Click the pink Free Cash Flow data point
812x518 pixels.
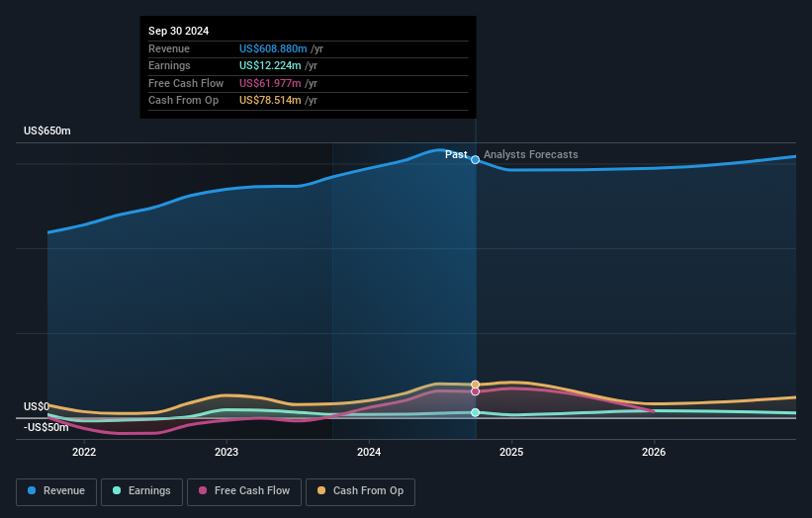[x=475, y=391]
